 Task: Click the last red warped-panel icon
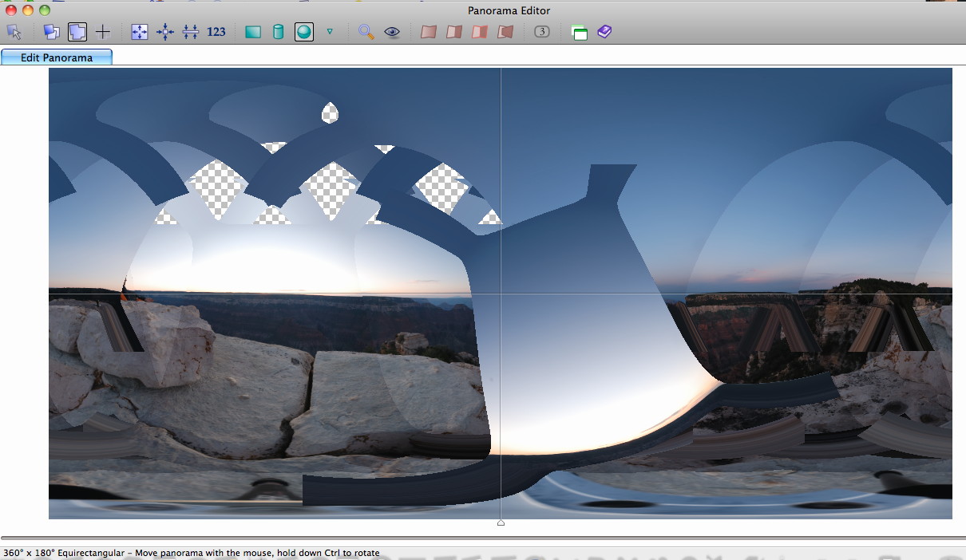pos(505,32)
